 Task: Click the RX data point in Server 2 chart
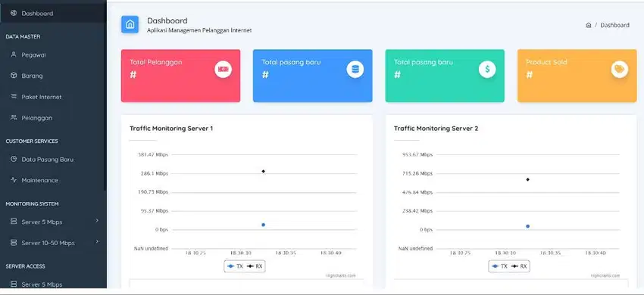pos(528,179)
